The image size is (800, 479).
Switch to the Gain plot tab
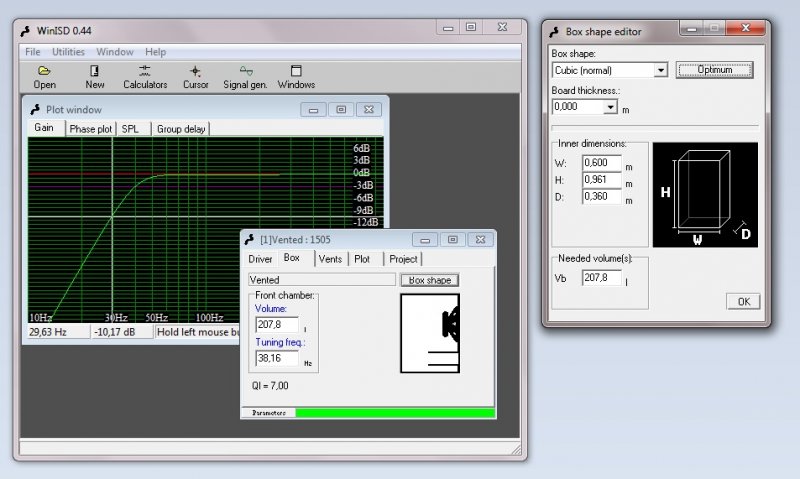point(45,128)
